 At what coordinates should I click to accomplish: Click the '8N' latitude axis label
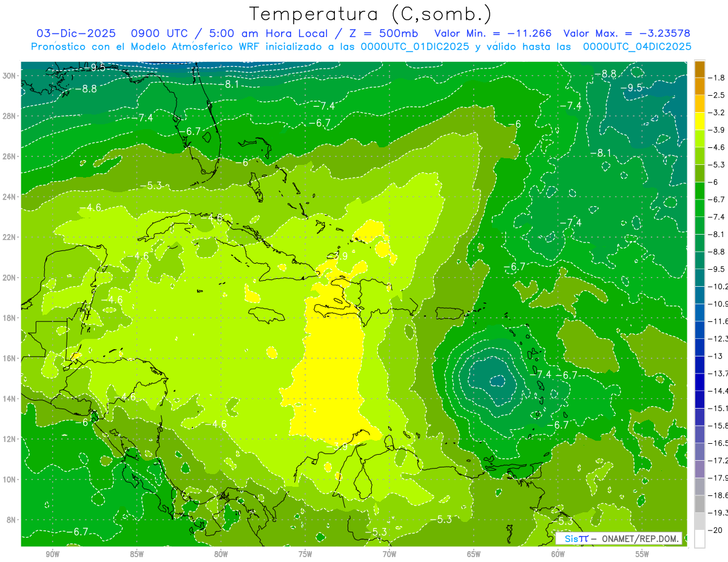(x=12, y=520)
